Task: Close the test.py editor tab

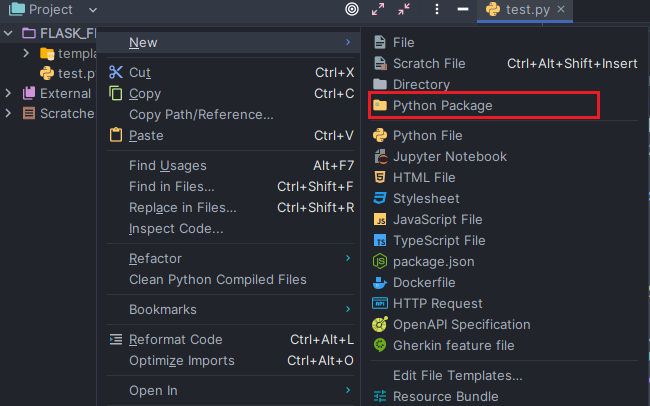Action: click(562, 10)
